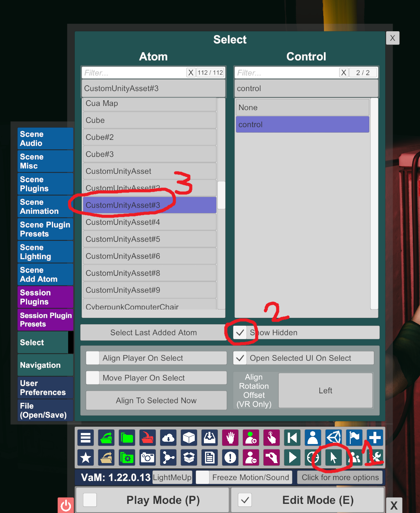420x513 pixels.
Task: Click the mouse cursor select icon
Action: tap(333, 457)
